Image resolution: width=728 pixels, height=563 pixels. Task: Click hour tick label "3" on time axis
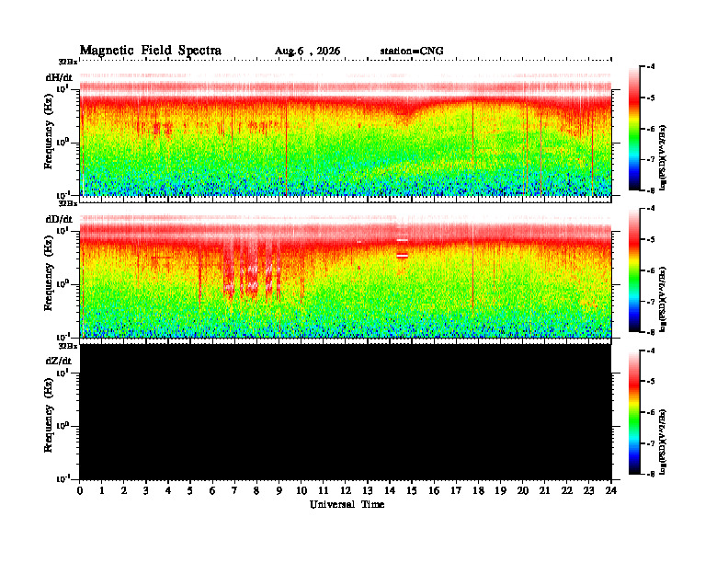(x=146, y=490)
